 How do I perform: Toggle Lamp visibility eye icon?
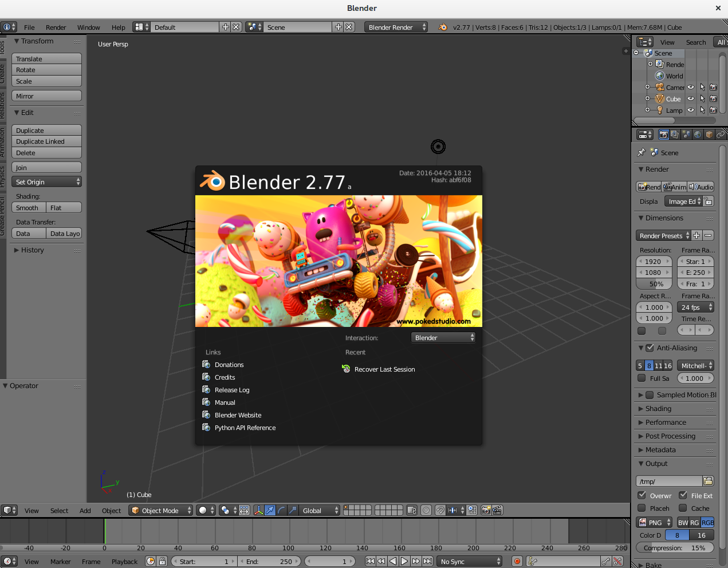point(691,110)
